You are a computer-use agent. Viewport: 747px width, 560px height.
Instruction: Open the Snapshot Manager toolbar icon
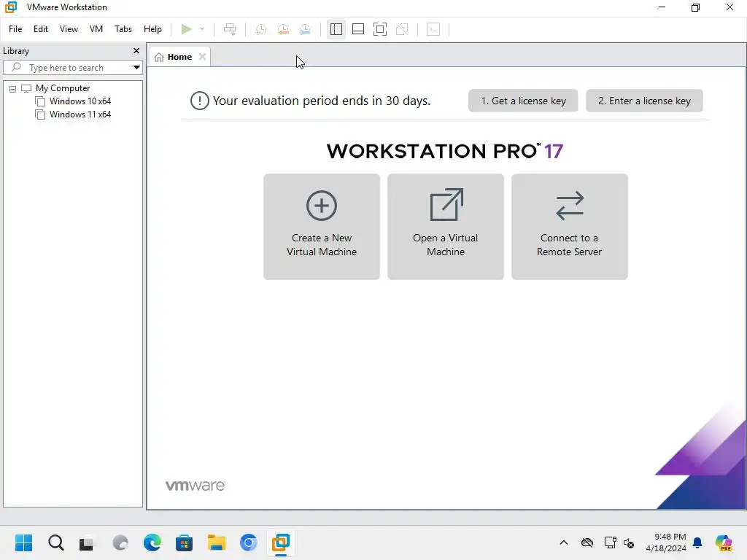(x=305, y=29)
